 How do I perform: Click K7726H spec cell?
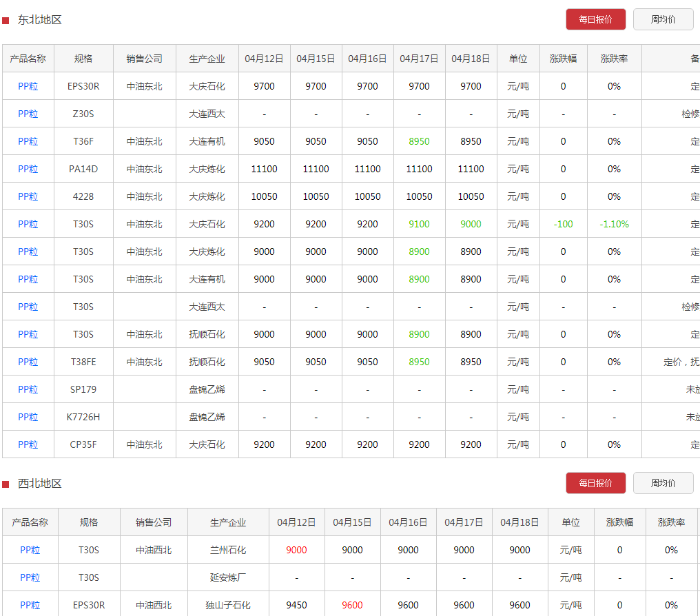(83, 417)
